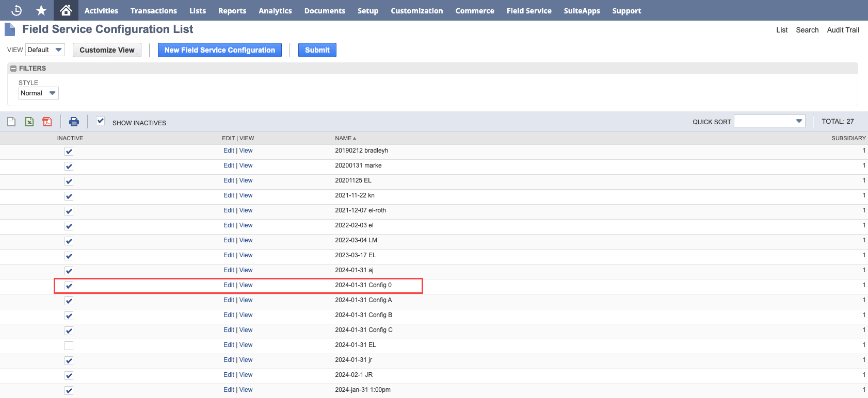Toggle Show Inactives checkbox
The width and height of the screenshot is (868, 398).
click(x=101, y=121)
